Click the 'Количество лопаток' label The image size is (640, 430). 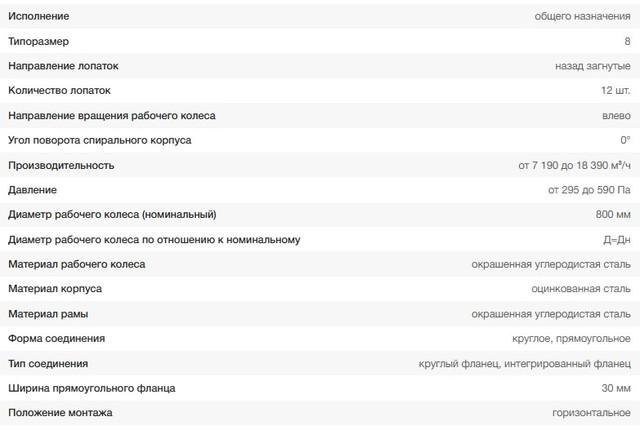[60, 91]
